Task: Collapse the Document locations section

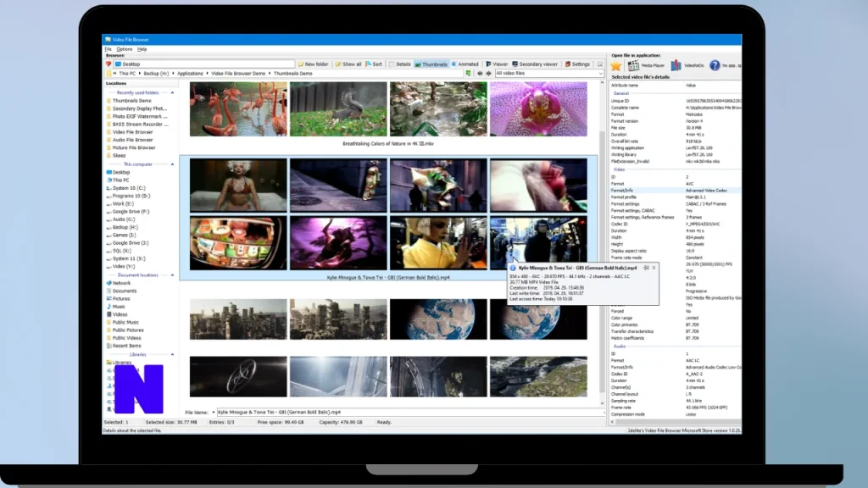Action: pos(172,275)
